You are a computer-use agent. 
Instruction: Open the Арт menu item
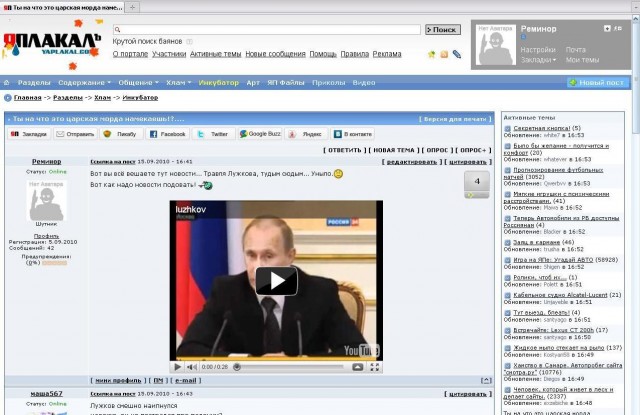[253, 82]
